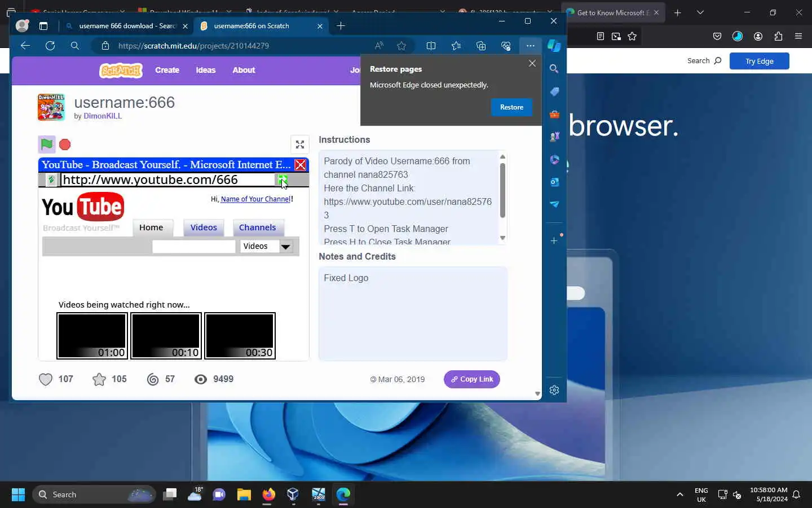This screenshot has height=508, width=812.
Task: Dismiss the Restore pages popup
Action: [532, 63]
